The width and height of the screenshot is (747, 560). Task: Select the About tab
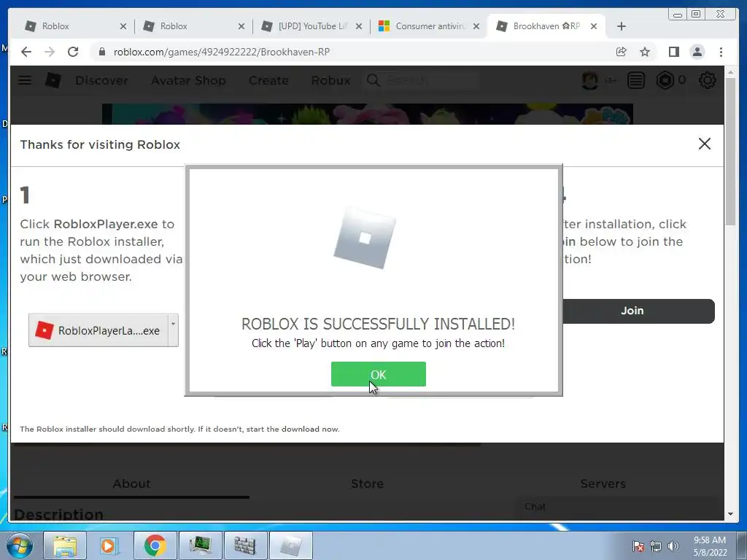131,483
